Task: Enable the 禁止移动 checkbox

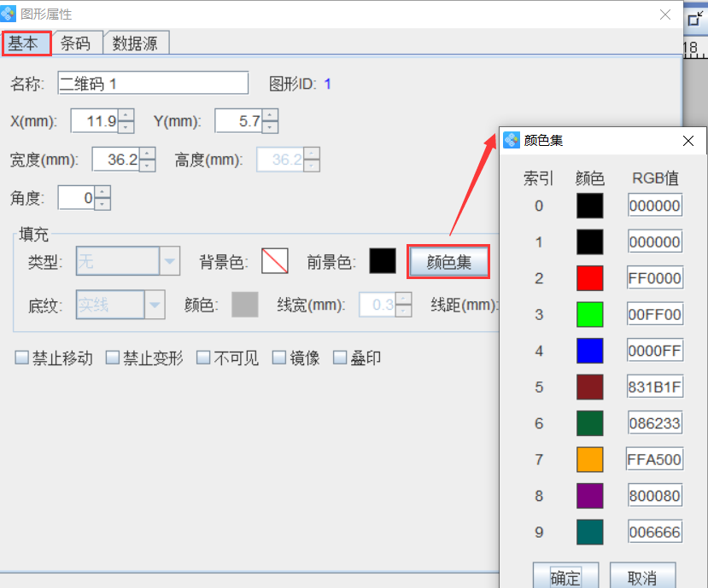Action: [21, 358]
